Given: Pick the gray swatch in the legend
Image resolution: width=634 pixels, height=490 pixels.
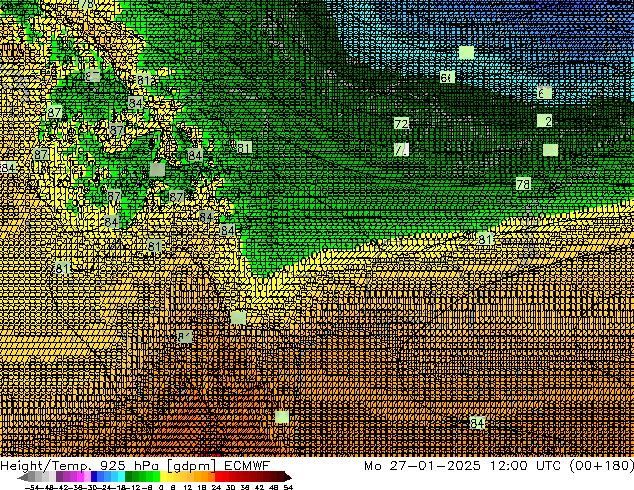Looking at the screenshot, I should click(x=32, y=476).
